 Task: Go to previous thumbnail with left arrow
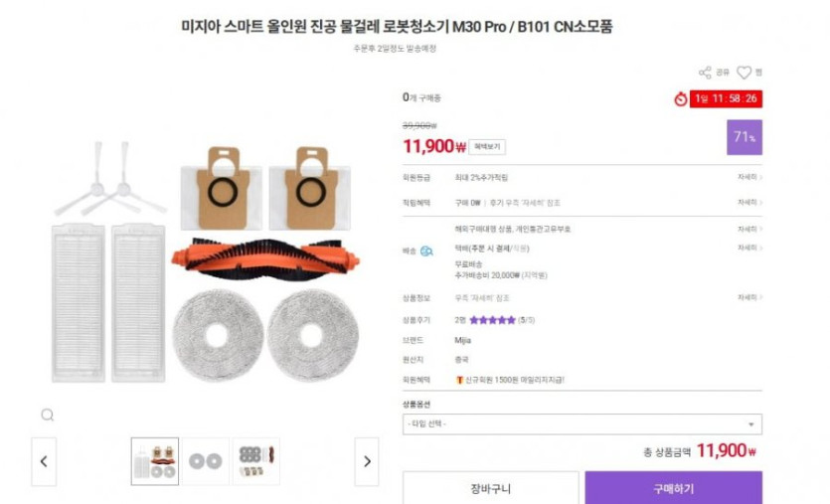tap(44, 461)
